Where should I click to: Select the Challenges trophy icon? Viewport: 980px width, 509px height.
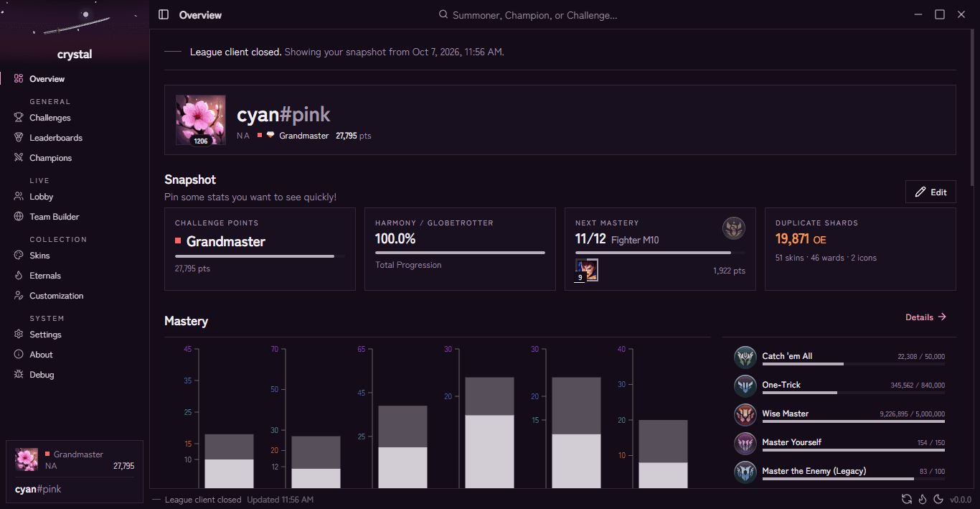[x=19, y=118]
